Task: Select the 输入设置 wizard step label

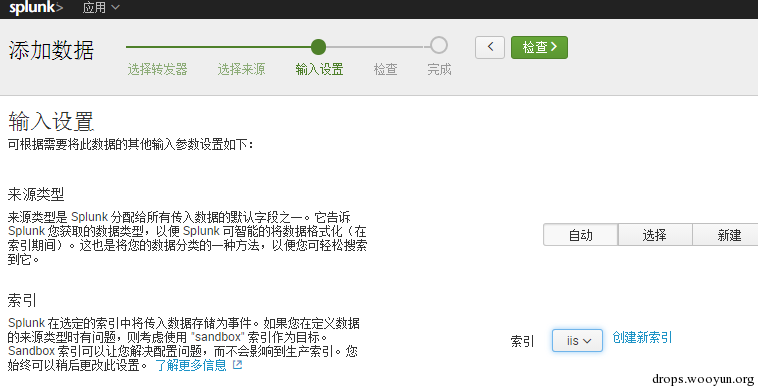Action: click(x=320, y=70)
